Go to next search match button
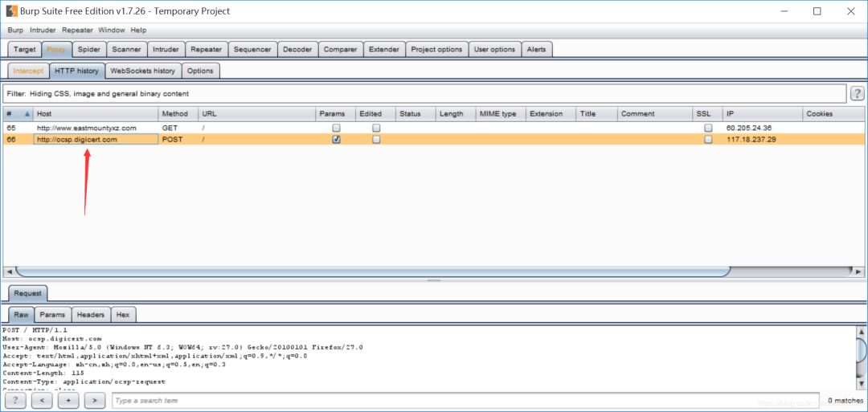This screenshot has width=868, height=412. (95, 401)
